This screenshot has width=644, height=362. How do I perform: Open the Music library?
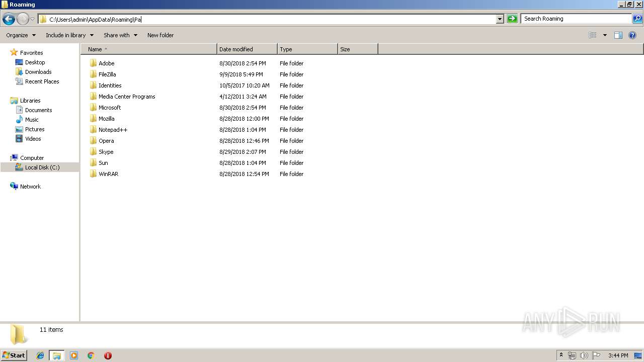[x=32, y=120]
